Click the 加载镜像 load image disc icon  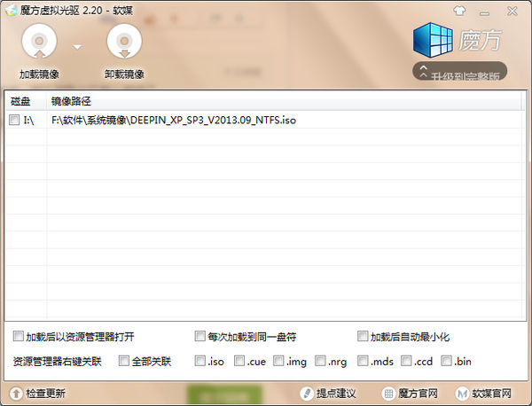pos(39,42)
